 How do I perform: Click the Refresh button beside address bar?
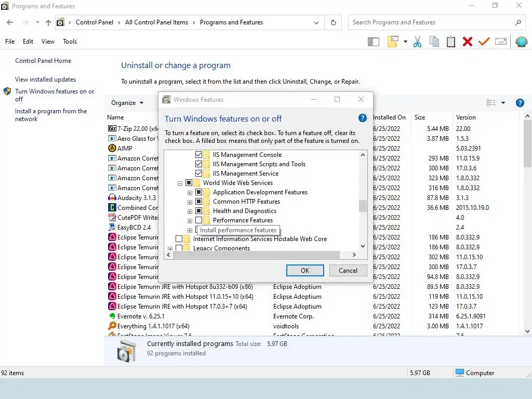click(x=333, y=22)
